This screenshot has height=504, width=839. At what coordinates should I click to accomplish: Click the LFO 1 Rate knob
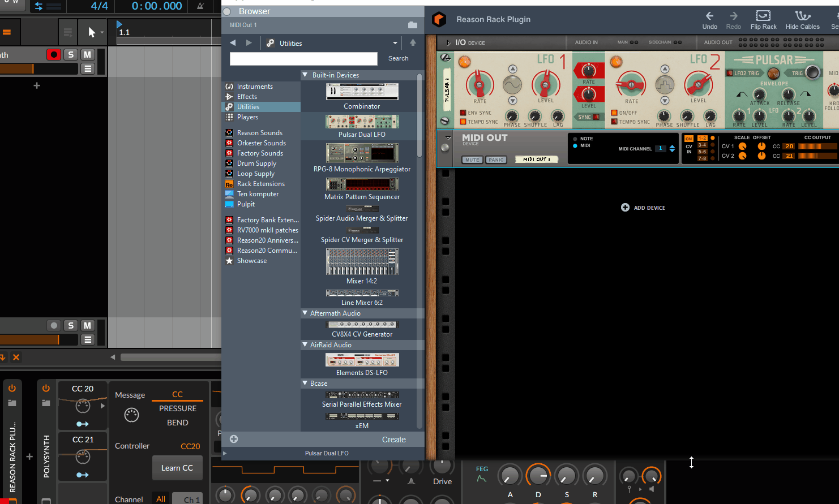pos(480,85)
